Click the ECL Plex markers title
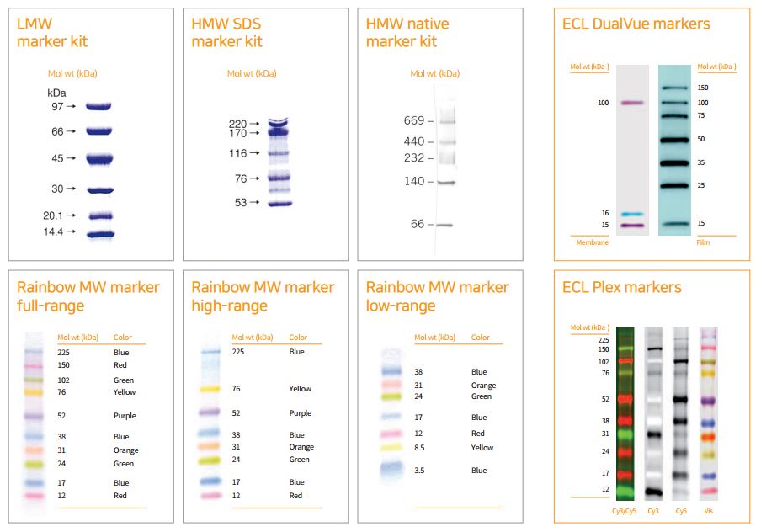Image resolution: width=761 pixels, height=532 pixels. pyautogui.click(x=622, y=287)
